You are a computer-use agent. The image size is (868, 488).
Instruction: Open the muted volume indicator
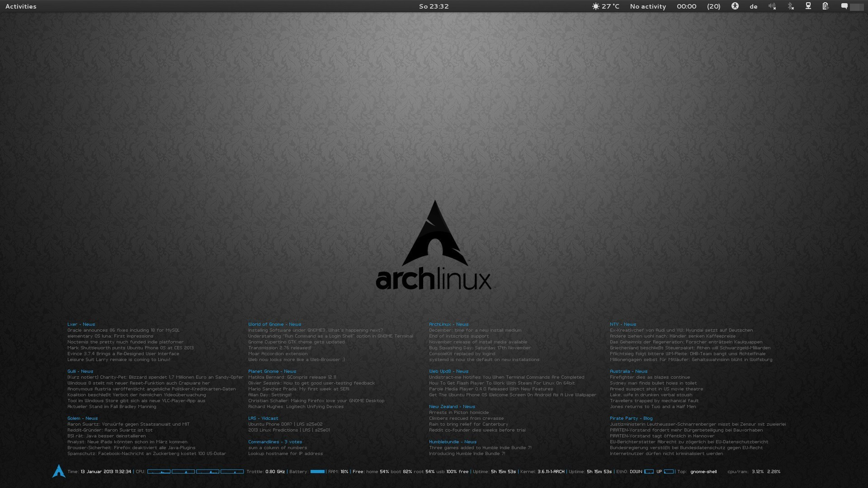tap(772, 6)
